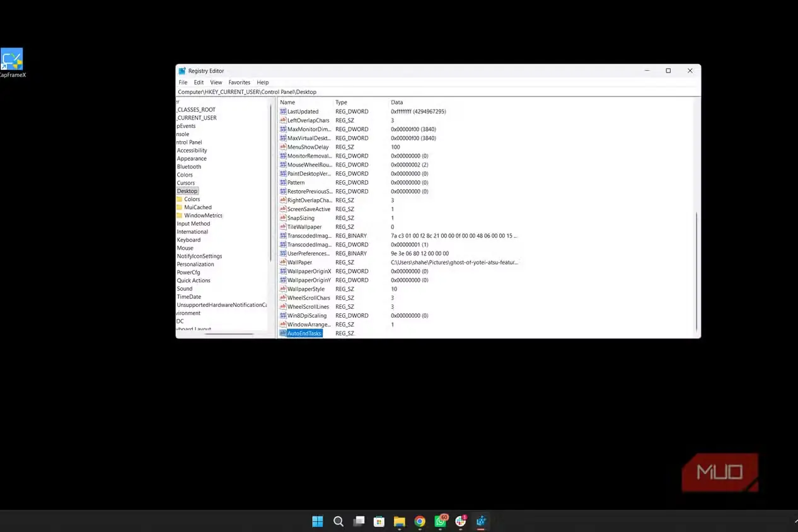
Task: Select the UnsupportedHardwareNotificationCa key
Action: 221,305
